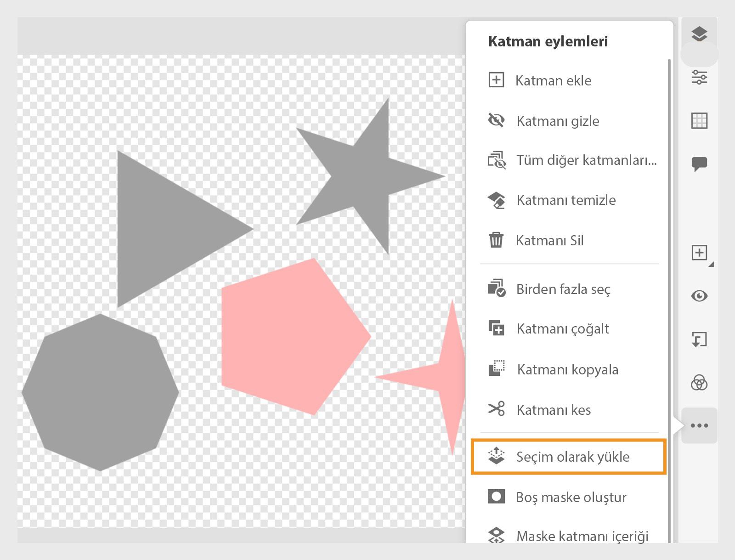
Task: Duplicate the layer via 'Katmanı çoğalt'
Action: tap(562, 328)
